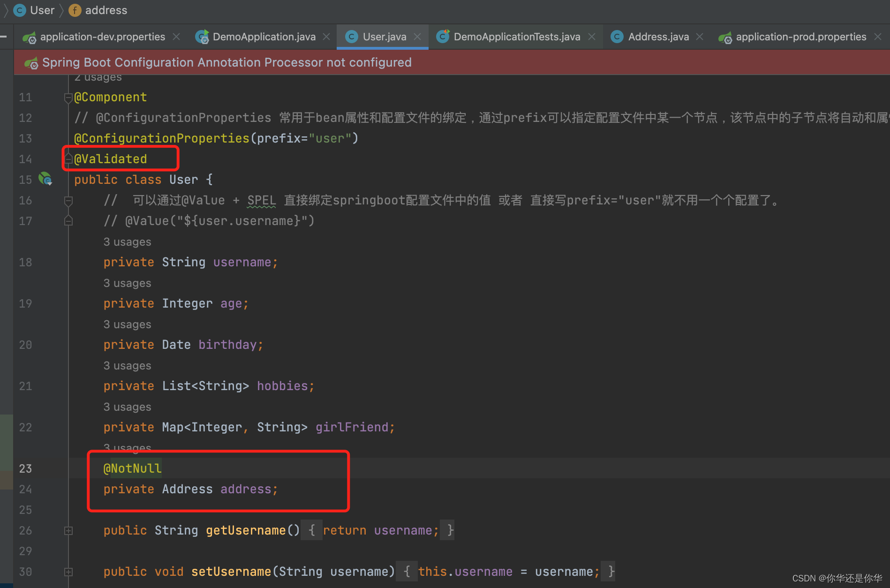Click the Spring bean gutter icon on line 15
Viewport: 890px width, 588px height.
45,179
